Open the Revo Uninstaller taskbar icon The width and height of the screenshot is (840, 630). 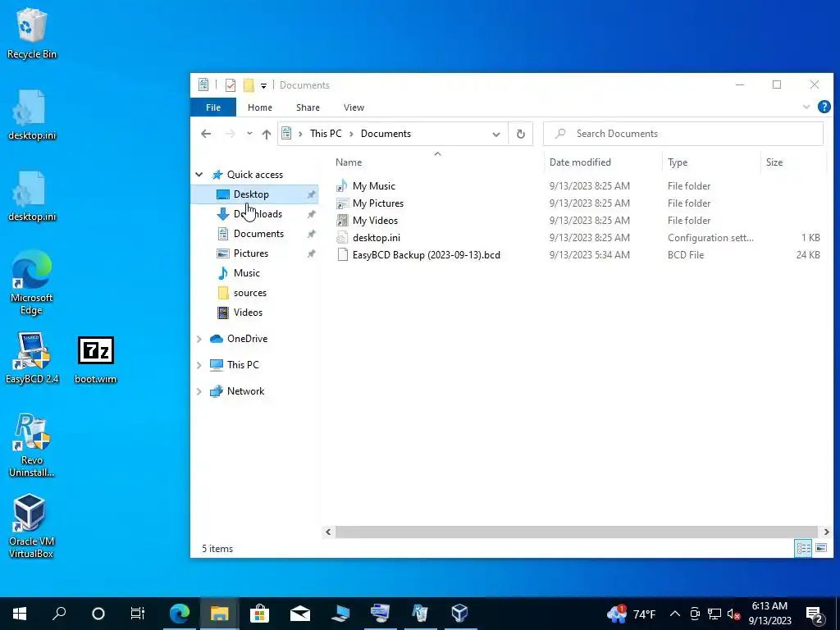pyautogui.click(x=420, y=614)
